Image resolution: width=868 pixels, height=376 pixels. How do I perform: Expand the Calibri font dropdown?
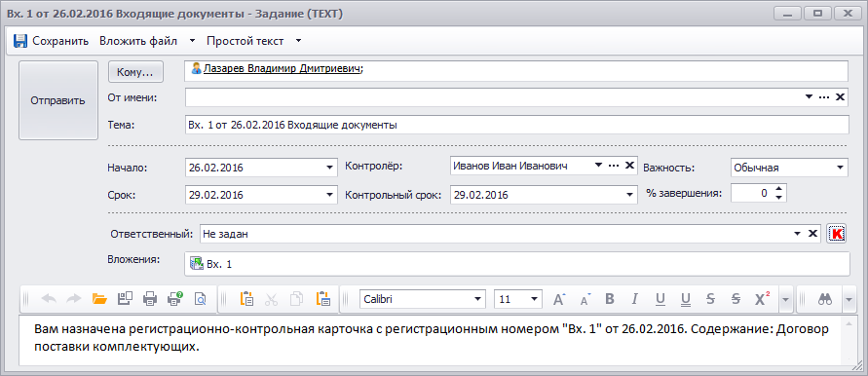[477, 300]
